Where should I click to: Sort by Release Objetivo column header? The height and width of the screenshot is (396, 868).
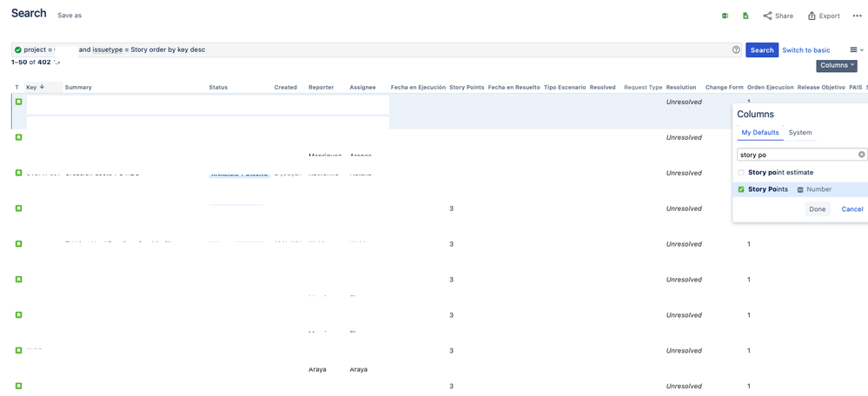click(821, 88)
